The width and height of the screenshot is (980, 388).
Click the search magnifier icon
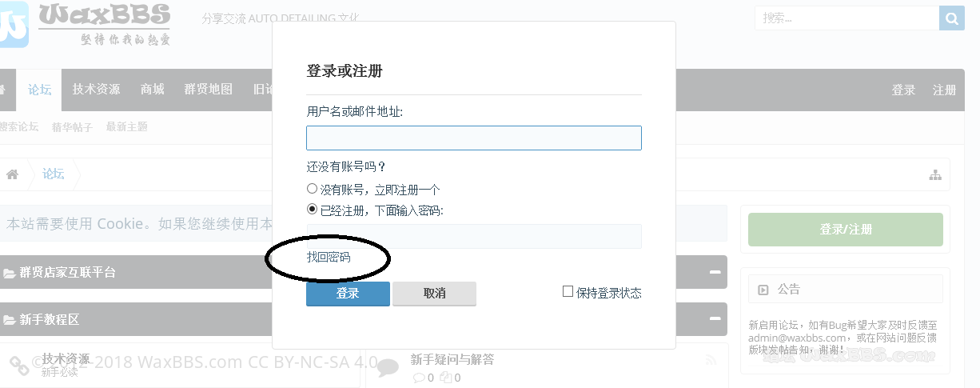click(x=952, y=18)
